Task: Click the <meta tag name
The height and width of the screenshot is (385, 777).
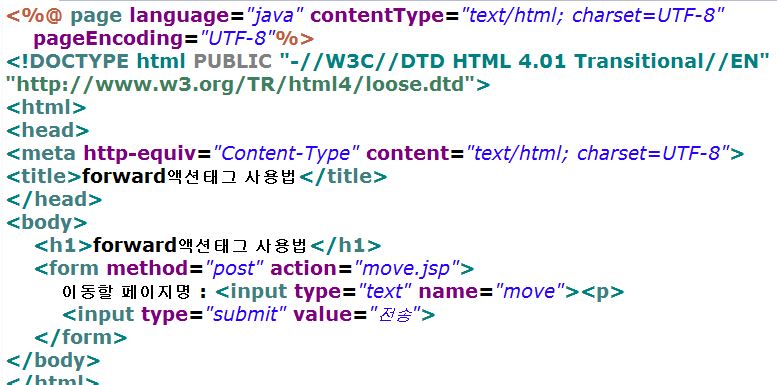Action: [x=42, y=153]
